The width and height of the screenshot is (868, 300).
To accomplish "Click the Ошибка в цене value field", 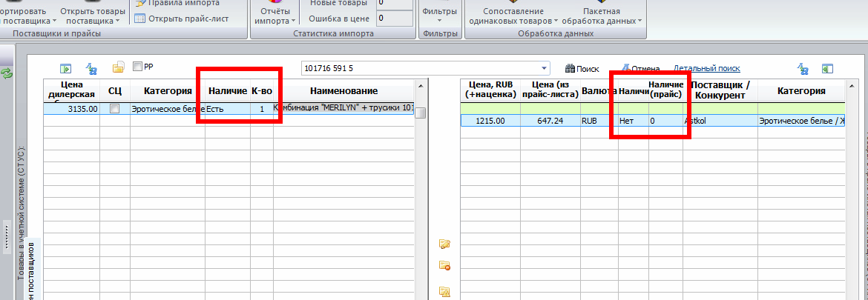I will point(395,19).
